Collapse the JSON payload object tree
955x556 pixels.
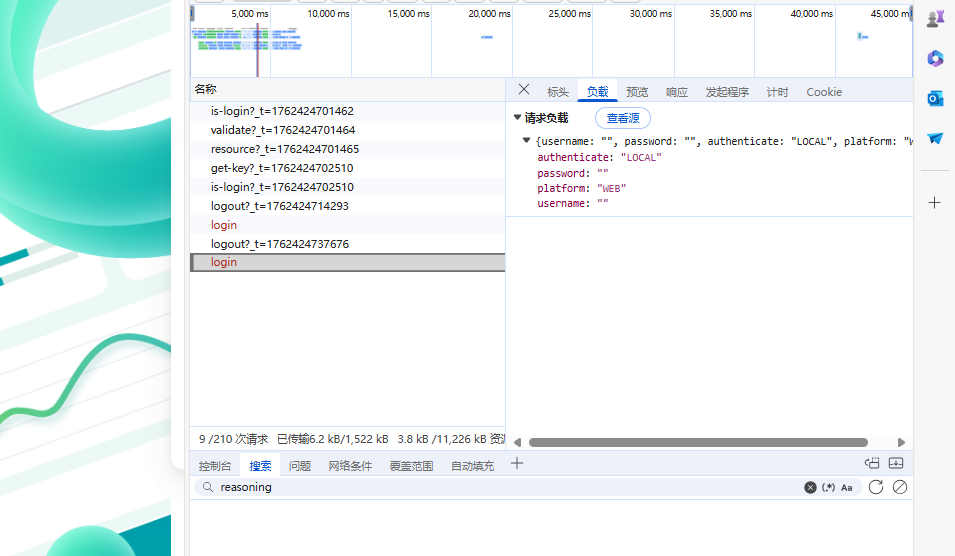pyautogui.click(x=527, y=141)
